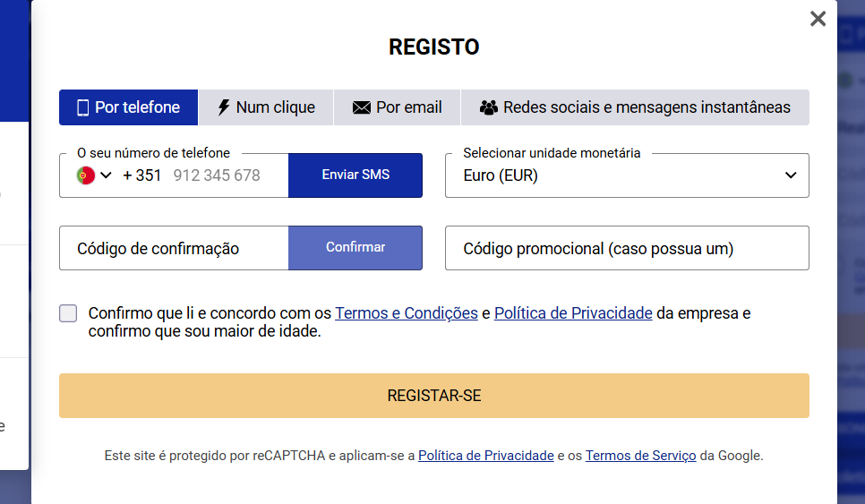Screen dimensions: 865x504
Task: Click the Código promocional input field
Action: pos(627,248)
